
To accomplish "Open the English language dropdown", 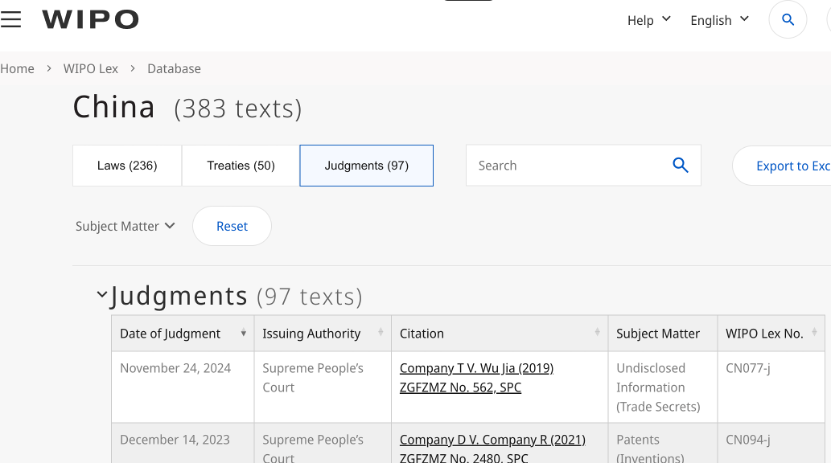I will (719, 20).
